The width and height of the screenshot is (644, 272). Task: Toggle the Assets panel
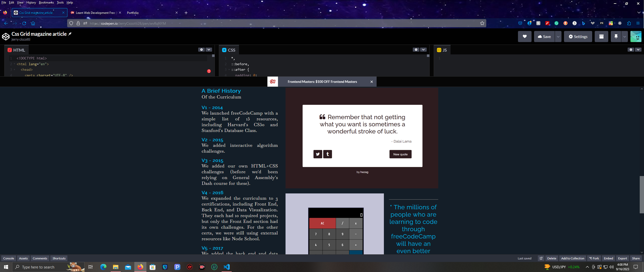23,258
